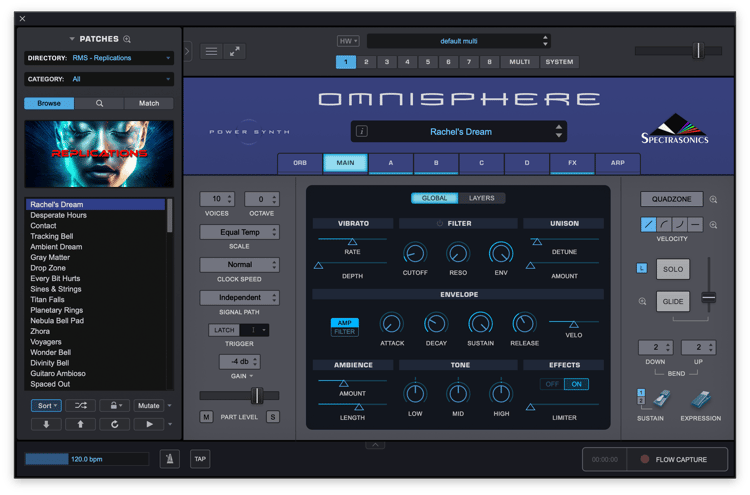
Task: Click the Mutate button
Action: click(149, 406)
